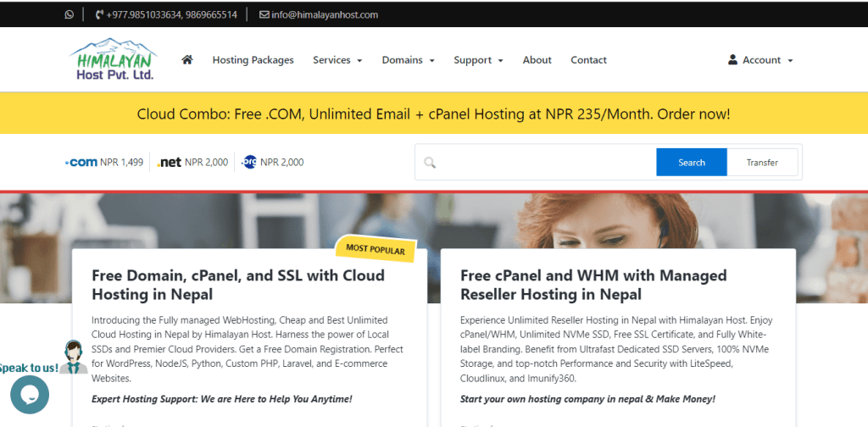This screenshot has height=427, width=868.
Task: Click the WhatsApp icon in top bar
Action: coord(70,14)
